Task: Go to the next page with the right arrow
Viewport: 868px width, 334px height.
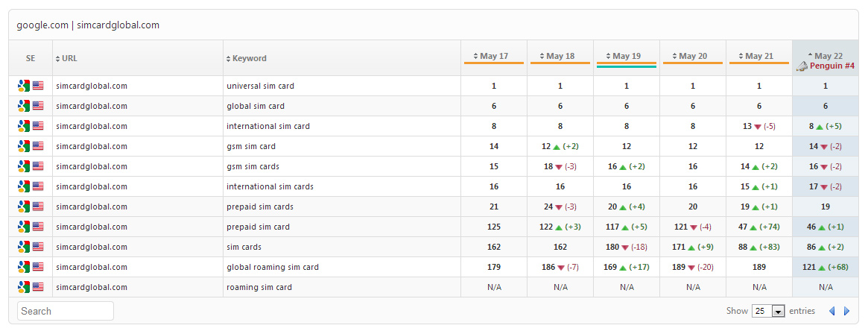Action: [846, 311]
